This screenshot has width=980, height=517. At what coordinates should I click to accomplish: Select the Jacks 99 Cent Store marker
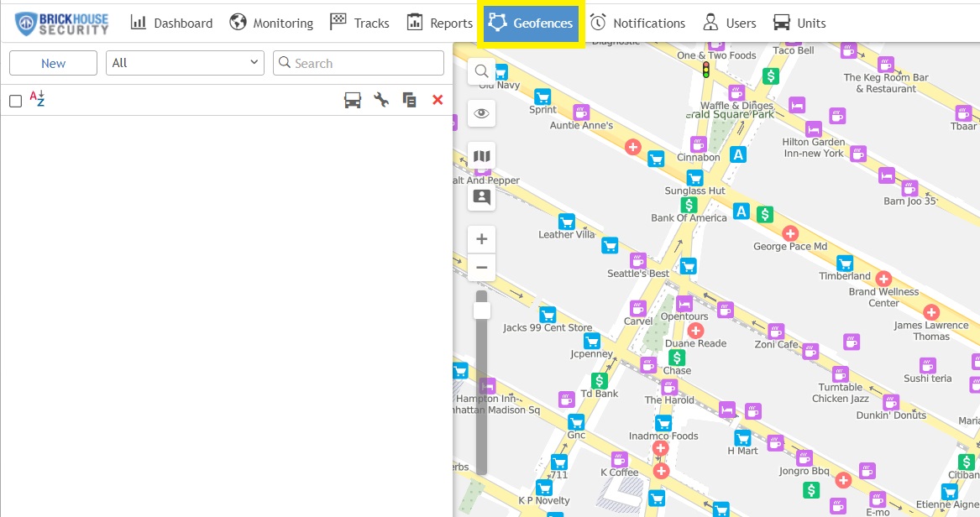point(548,315)
